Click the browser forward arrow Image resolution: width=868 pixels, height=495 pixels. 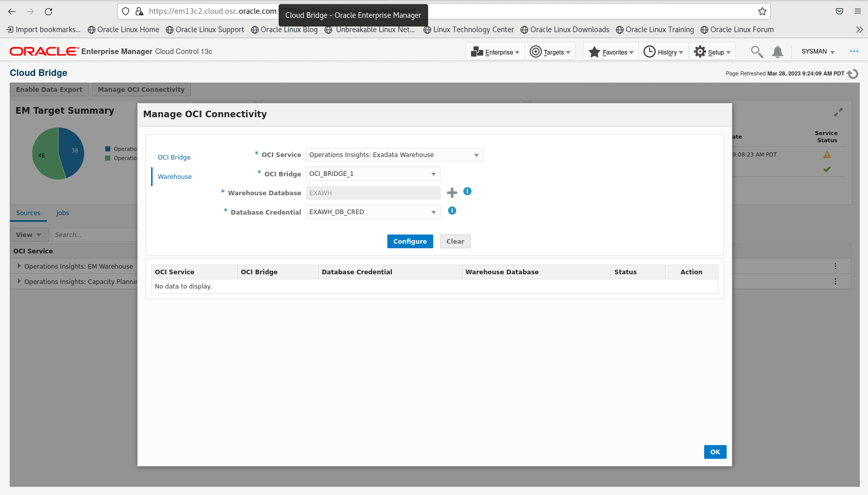(30, 11)
